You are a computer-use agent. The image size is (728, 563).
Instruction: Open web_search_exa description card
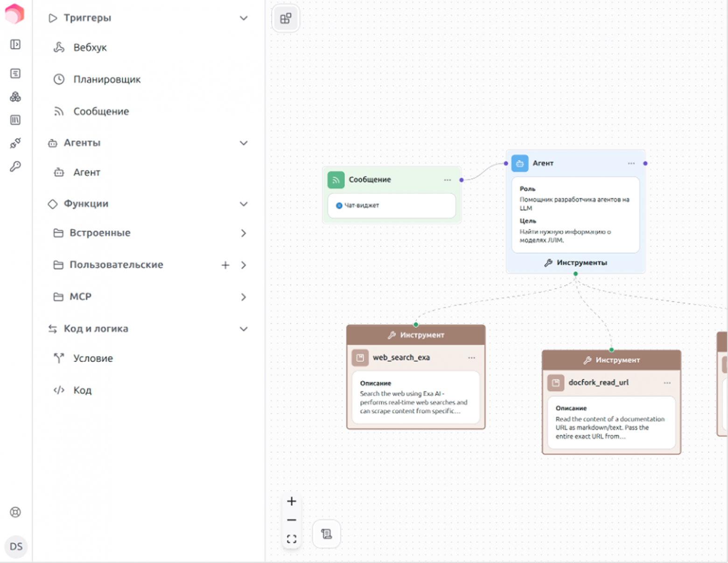(x=416, y=397)
